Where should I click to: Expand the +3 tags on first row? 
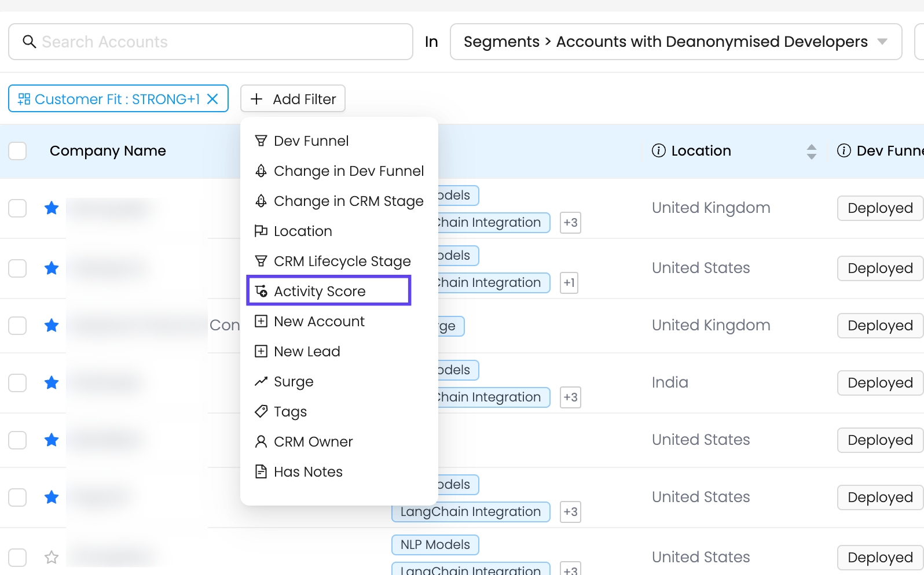tap(570, 223)
